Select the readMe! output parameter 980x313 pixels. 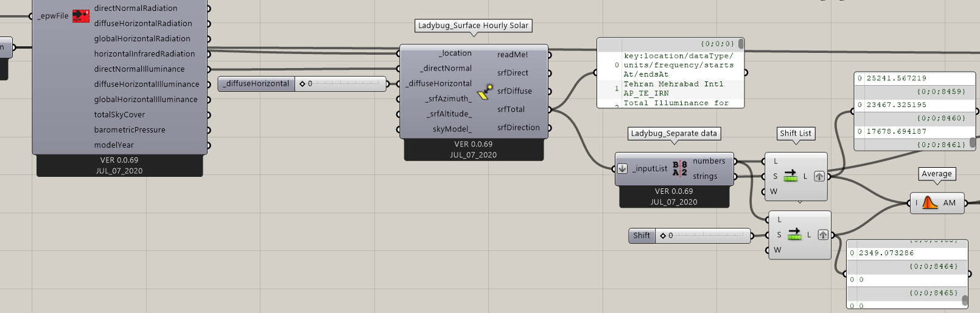[513, 55]
